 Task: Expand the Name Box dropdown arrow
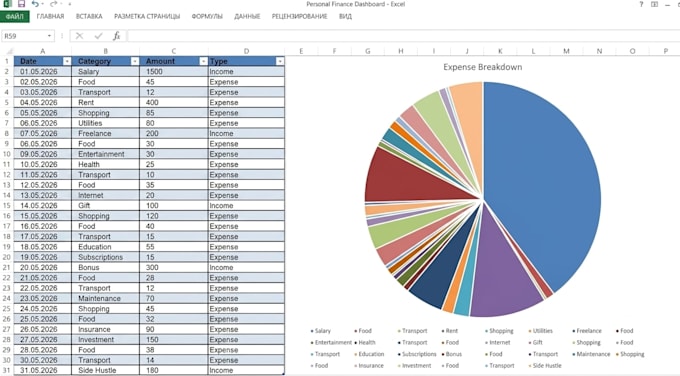[x=49, y=36]
